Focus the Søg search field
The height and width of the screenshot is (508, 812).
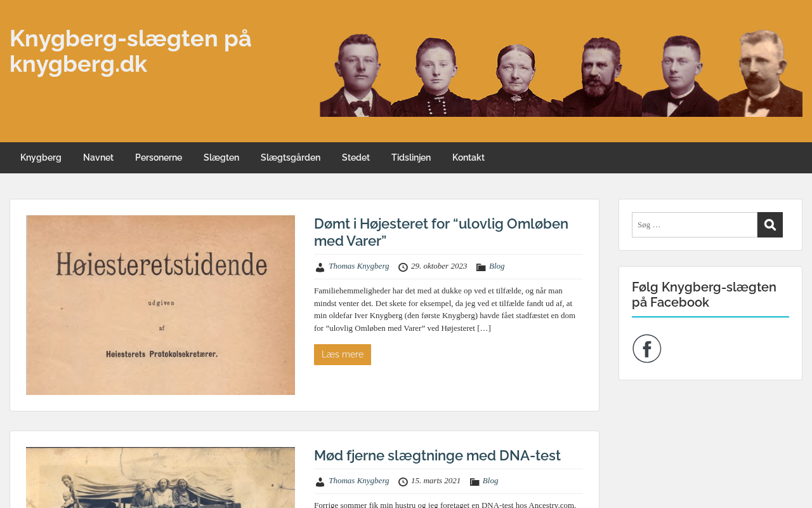click(695, 225)
